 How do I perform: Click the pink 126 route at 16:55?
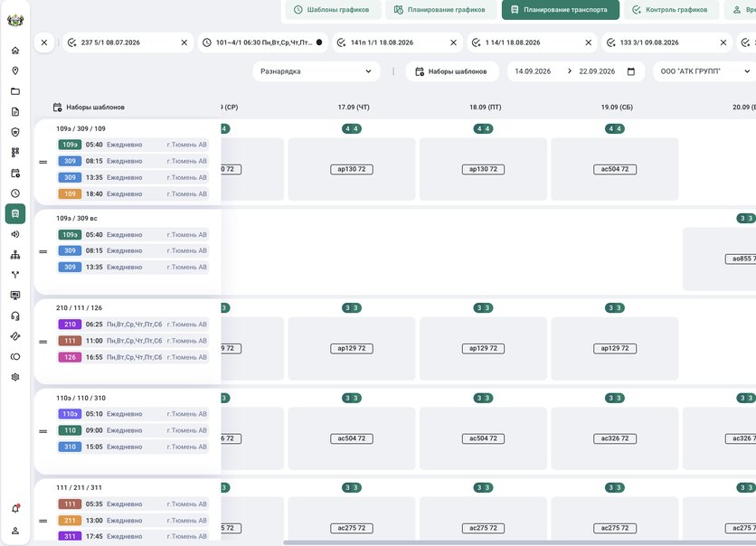(x=70, y=357)
